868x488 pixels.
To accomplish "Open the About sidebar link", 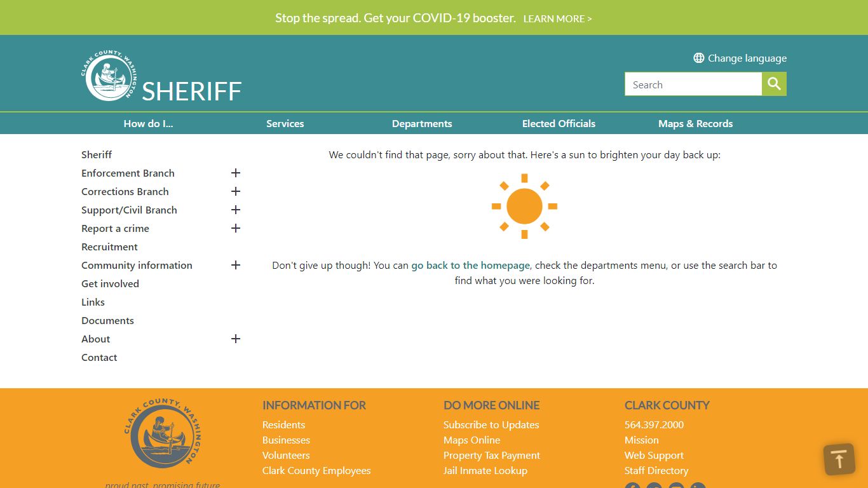I will [95, 339].
